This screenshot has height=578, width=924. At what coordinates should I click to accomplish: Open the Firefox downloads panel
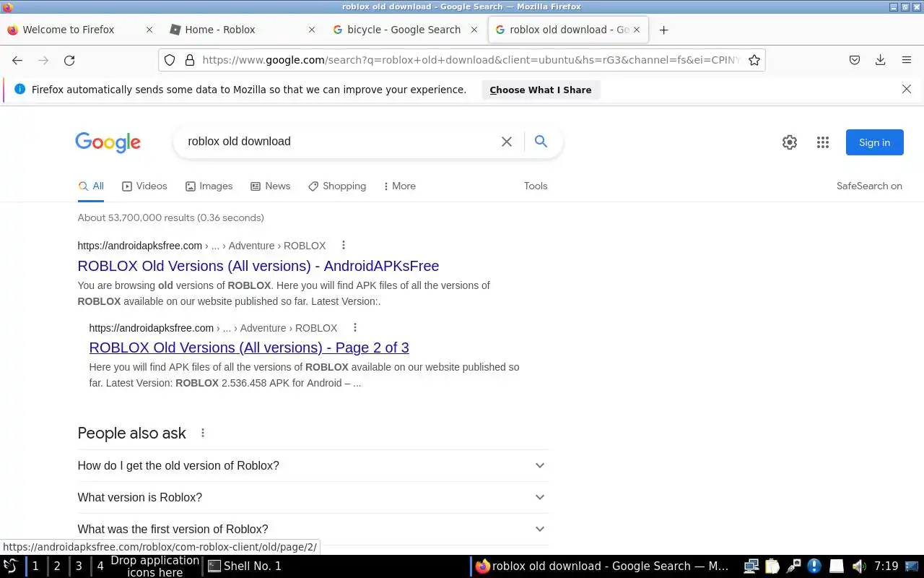tap(880, 61)
